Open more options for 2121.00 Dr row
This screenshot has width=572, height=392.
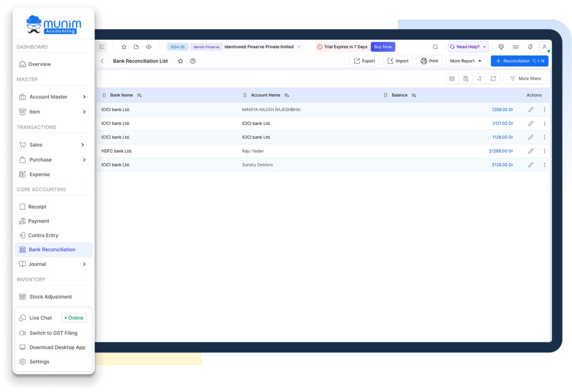[545, 123]
